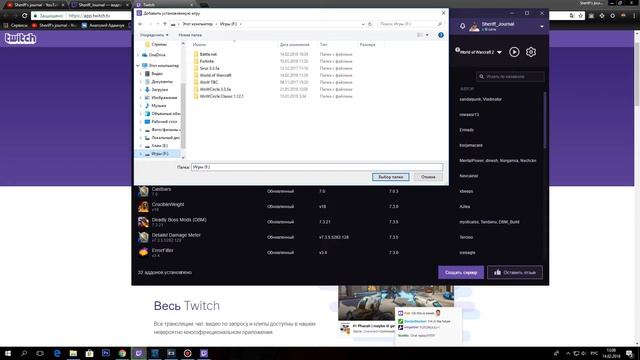Click the play button beside the game selector
640x360 pixels.
[x=514, y=52]
